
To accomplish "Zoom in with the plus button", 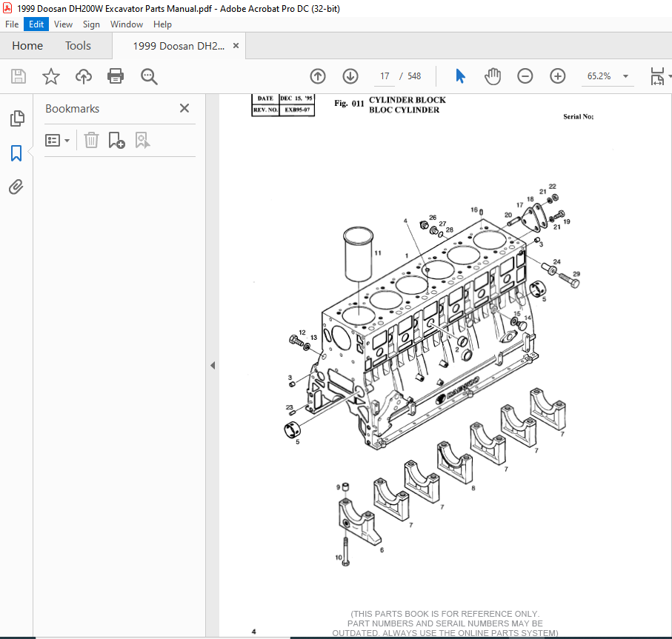I will tap(558, 76).
